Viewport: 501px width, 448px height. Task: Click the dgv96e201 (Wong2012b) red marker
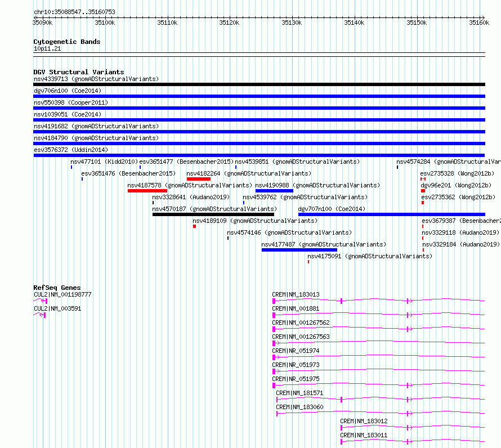[x=423, y=191]
